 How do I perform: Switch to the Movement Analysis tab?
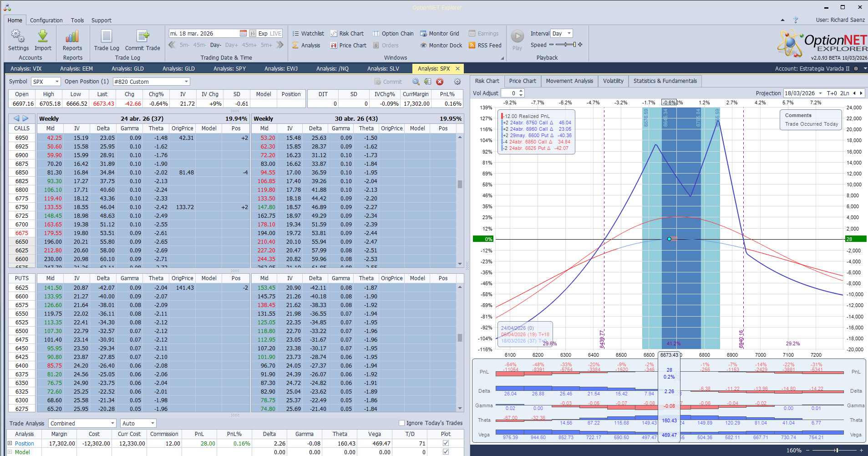(569, 81)
